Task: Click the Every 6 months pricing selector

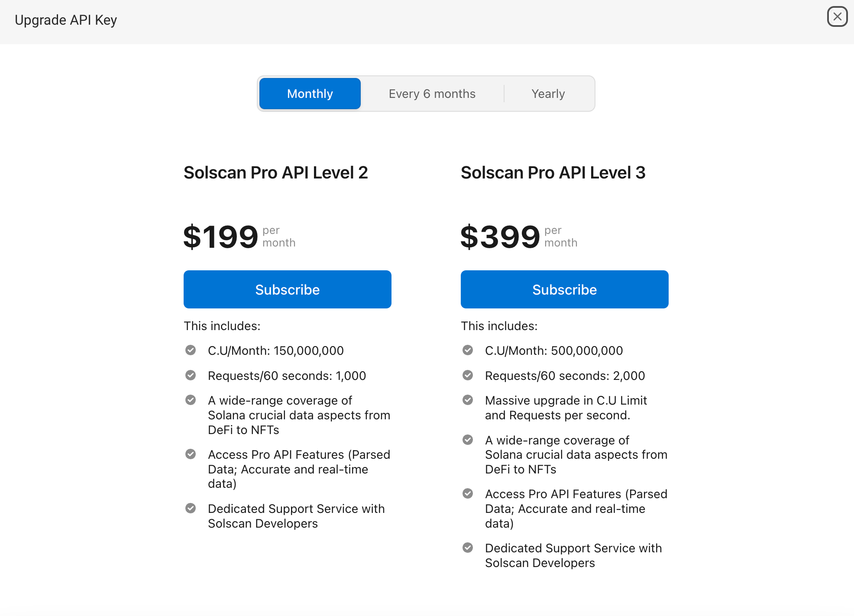Action: [432, 93]
